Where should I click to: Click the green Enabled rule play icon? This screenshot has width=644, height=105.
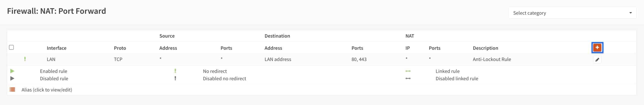click(x=12, y=71)
